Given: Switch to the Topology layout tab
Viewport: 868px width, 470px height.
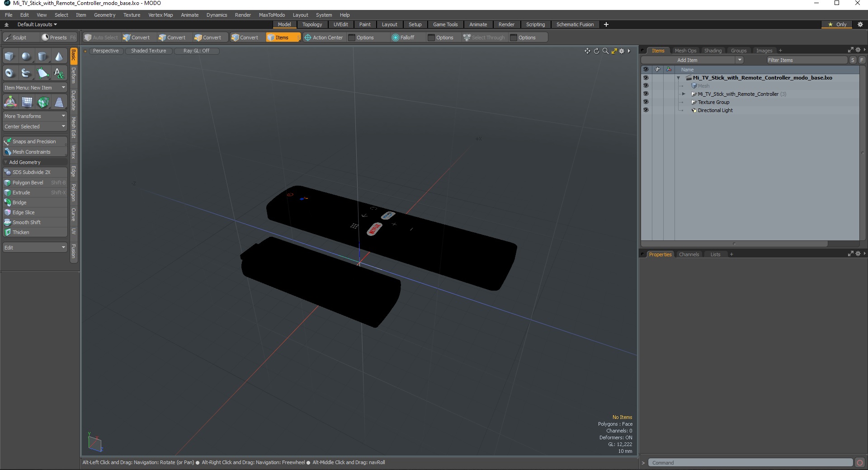Looking at the screenshot, I should coord(312,24).
